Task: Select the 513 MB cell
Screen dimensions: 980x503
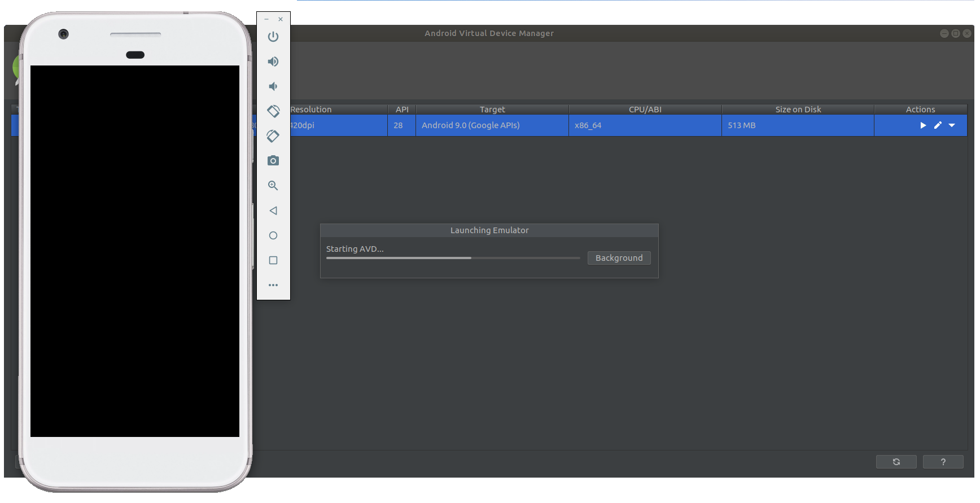Action: coord(798,125)
